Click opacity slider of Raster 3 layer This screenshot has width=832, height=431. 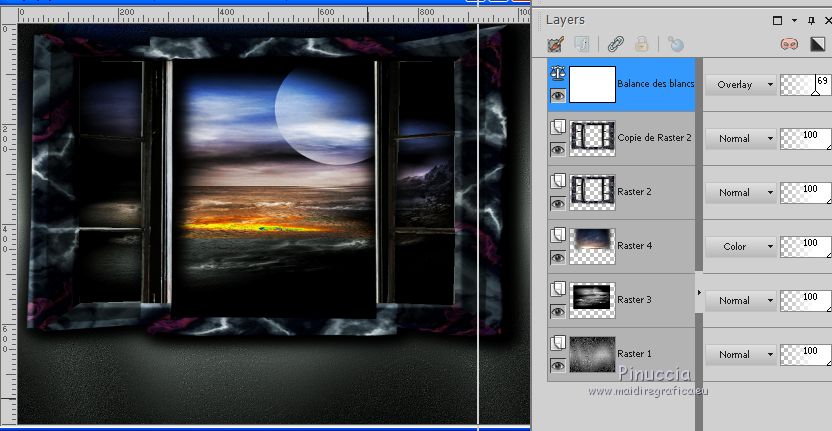805,301
